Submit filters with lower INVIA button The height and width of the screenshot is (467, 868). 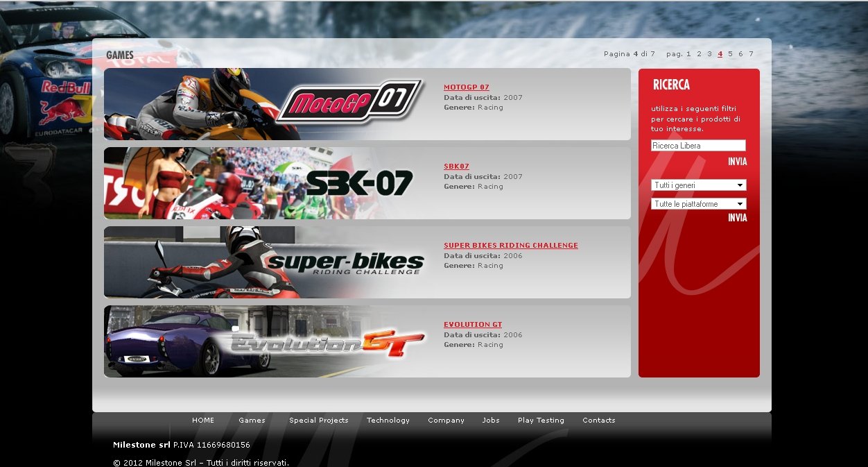point(738,218)
